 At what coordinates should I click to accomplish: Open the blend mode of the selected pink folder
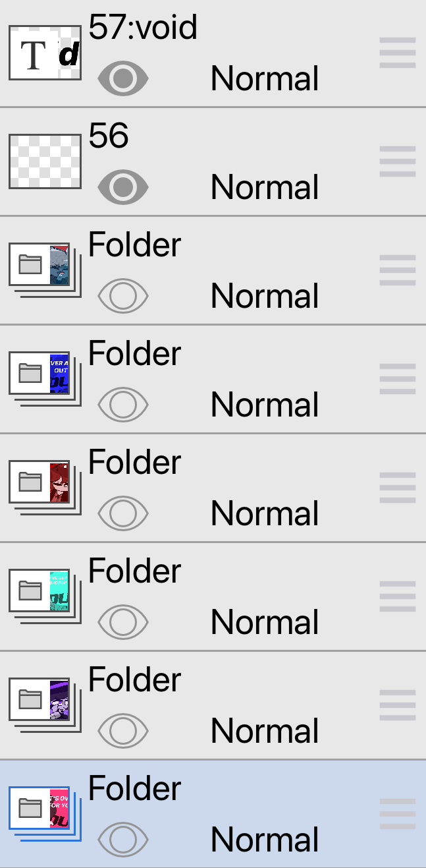point(265,840)
